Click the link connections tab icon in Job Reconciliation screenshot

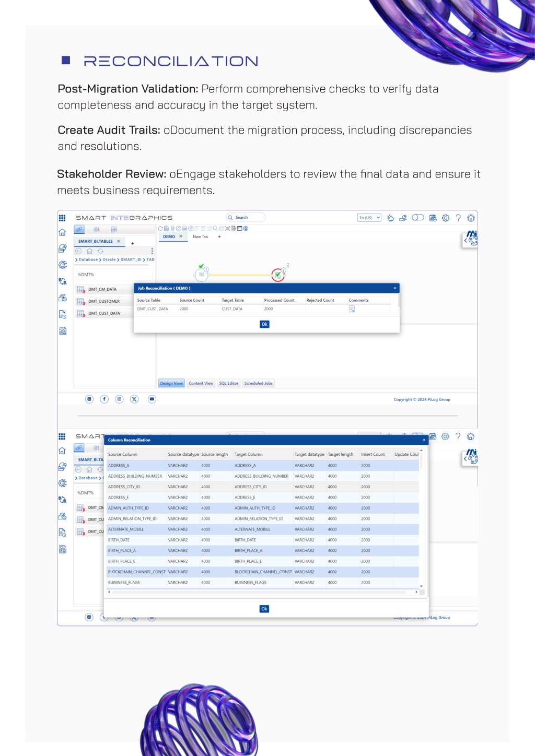79,229
